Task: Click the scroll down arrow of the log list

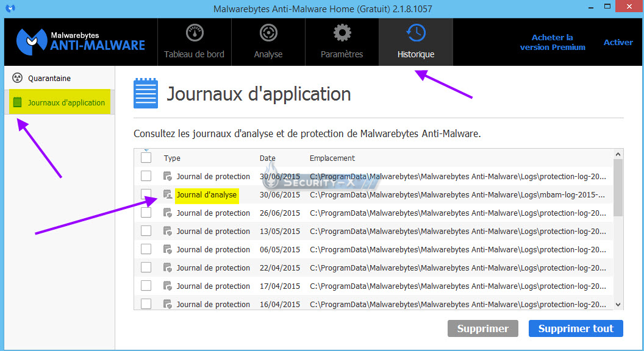Action: click(x=618, y=305)
